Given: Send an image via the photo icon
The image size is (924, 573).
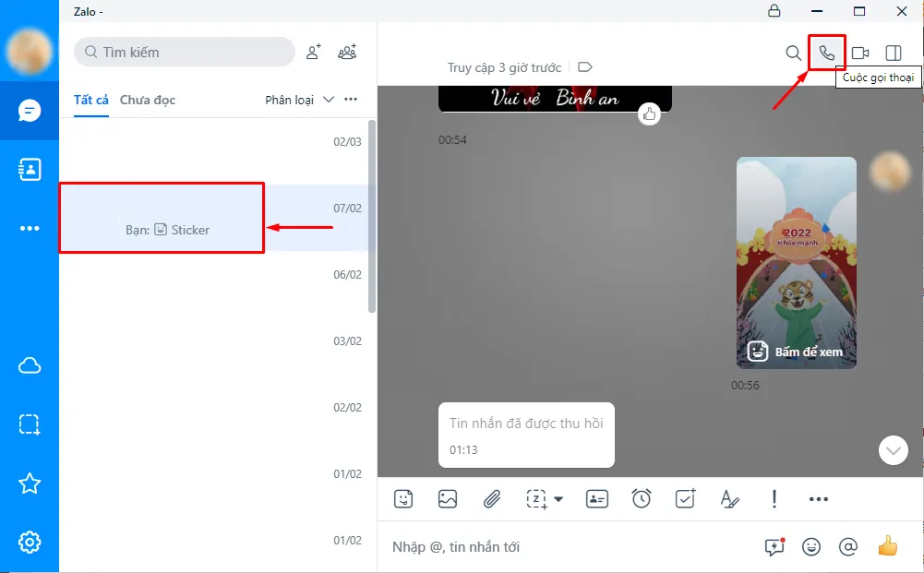Looking at the screenshot, I should click(x=448, y=499).
